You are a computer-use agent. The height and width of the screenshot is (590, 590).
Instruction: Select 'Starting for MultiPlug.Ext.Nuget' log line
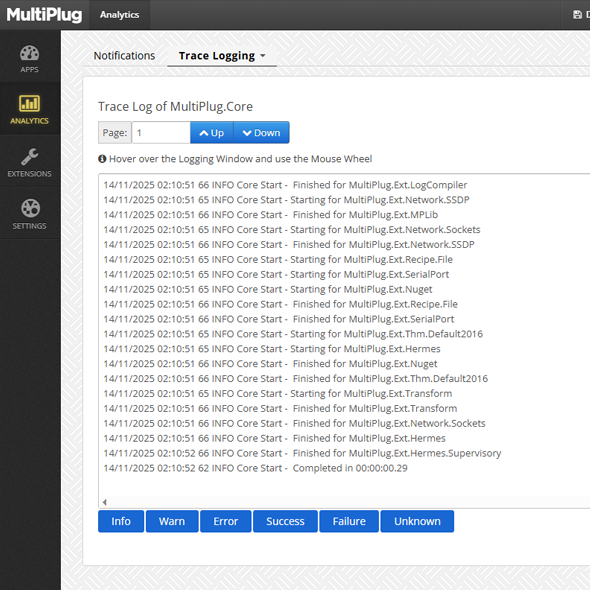pos(268,289)
